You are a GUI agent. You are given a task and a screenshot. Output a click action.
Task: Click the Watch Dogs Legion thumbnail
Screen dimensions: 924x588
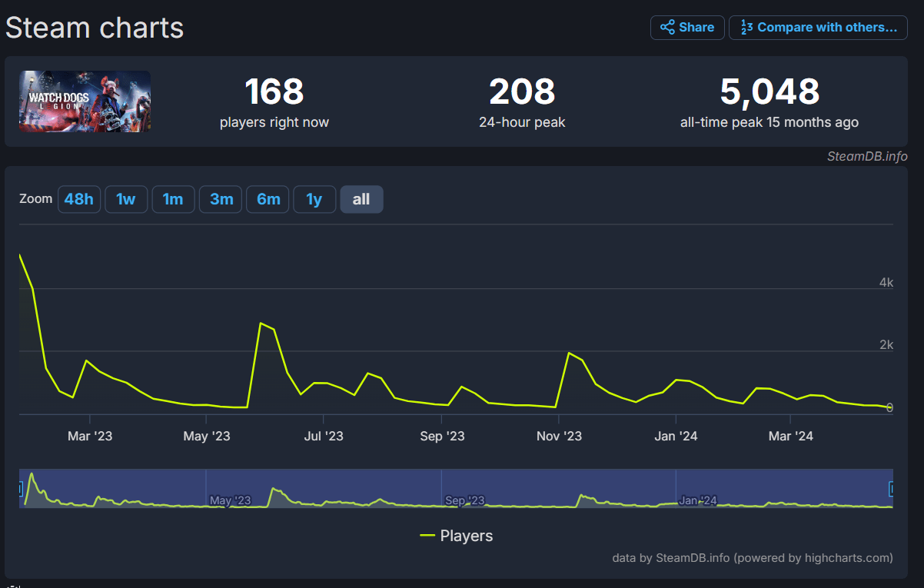(85, 101)
